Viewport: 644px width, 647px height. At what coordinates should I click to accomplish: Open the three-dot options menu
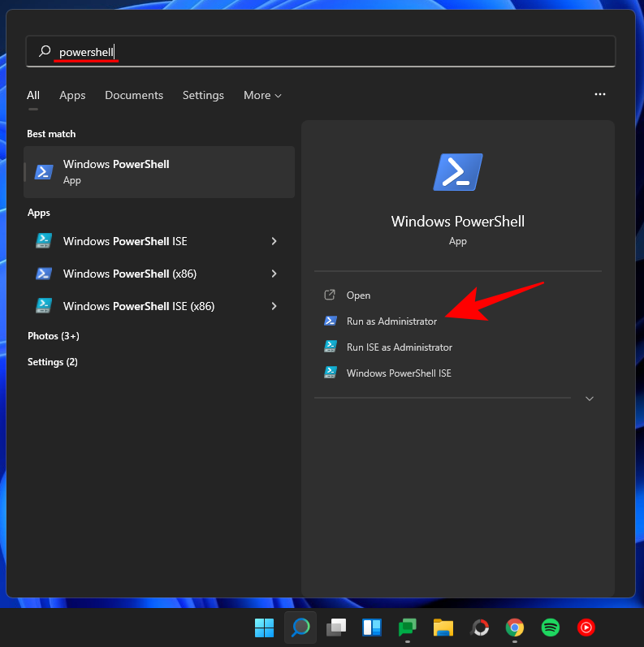(x=600, y=95)
